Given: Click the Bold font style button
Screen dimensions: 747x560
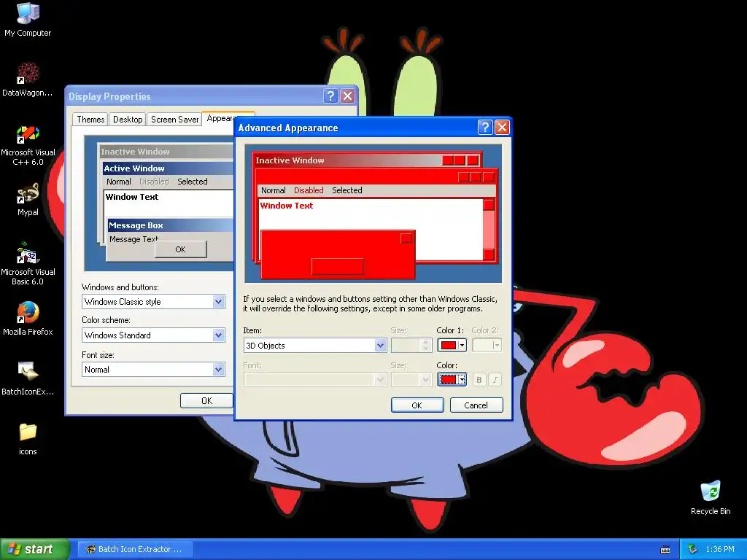Looking at the screenshot, I should pos(479,379).
